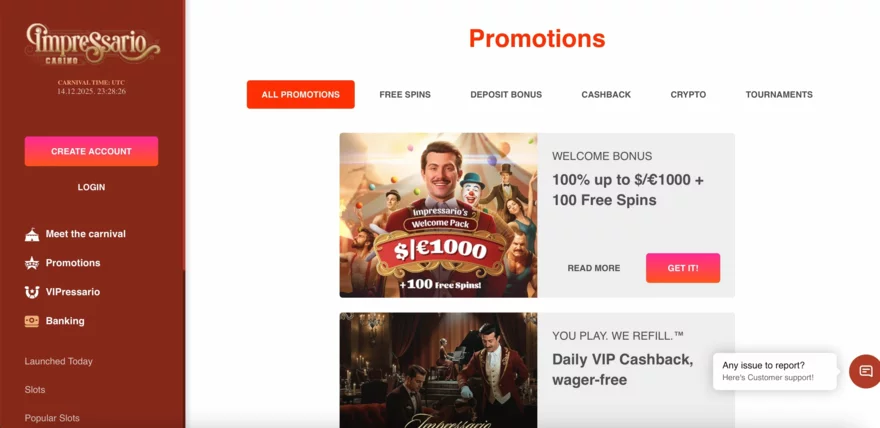
Task: Switch to the Free Spins tab
Action: [405, 95]
